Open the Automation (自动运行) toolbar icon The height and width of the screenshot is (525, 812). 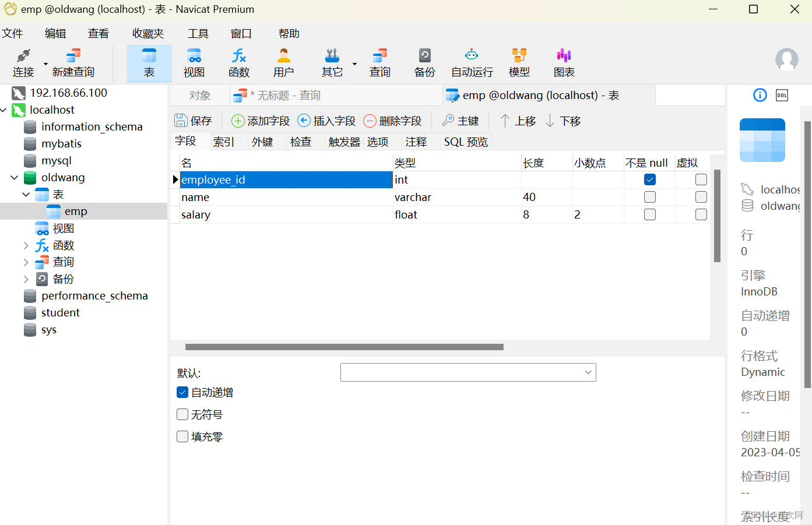coord(472,63)
